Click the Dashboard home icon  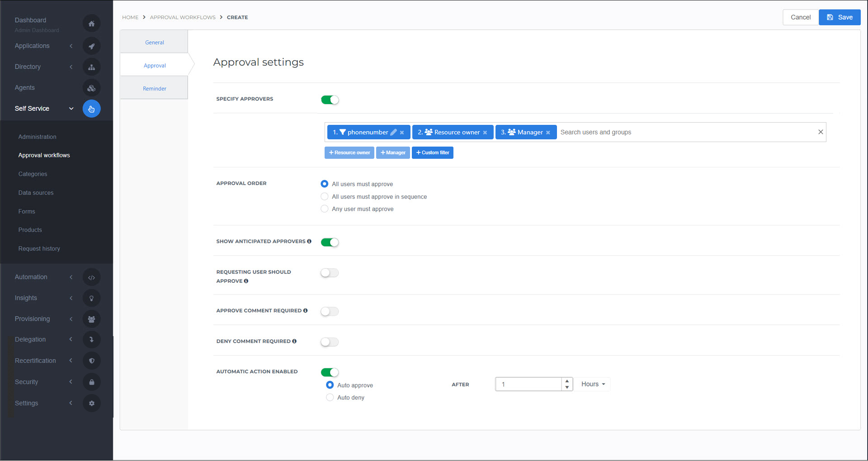(x=92, y=23)
